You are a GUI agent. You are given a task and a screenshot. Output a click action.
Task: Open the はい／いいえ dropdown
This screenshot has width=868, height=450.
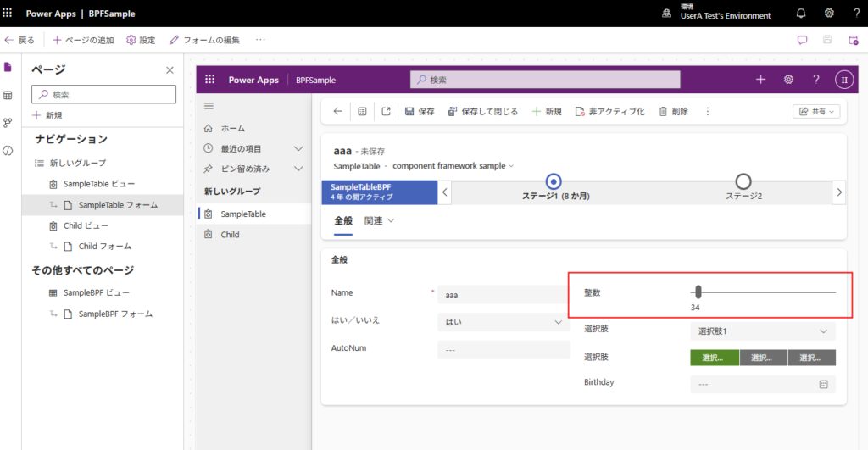tap(504, 322)
